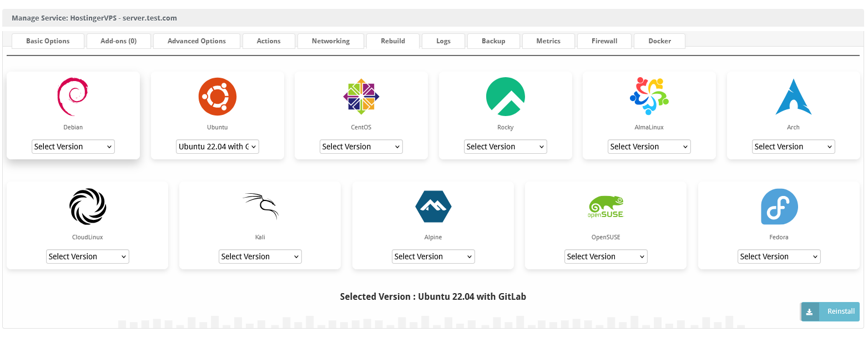Click the CentOS logo

(361, 96)
